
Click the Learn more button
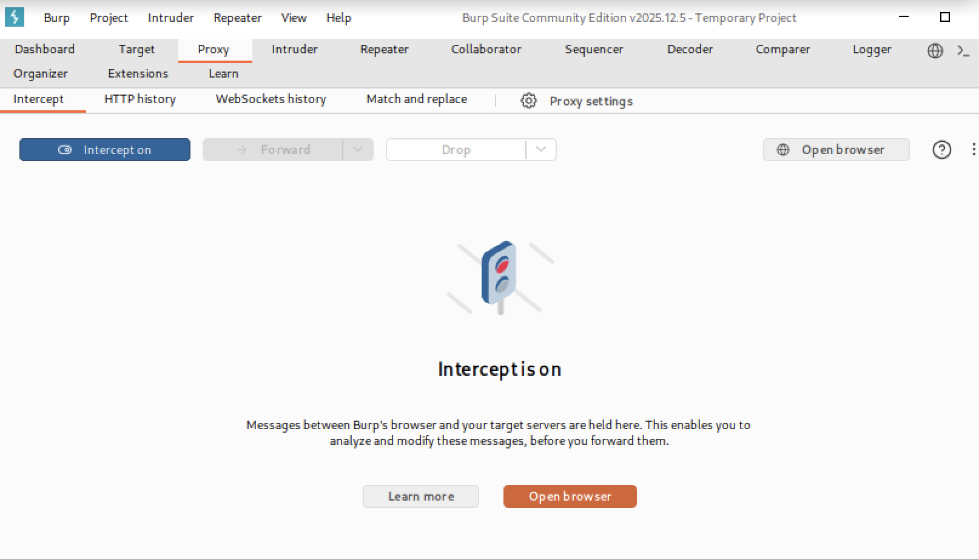(420, 496)
